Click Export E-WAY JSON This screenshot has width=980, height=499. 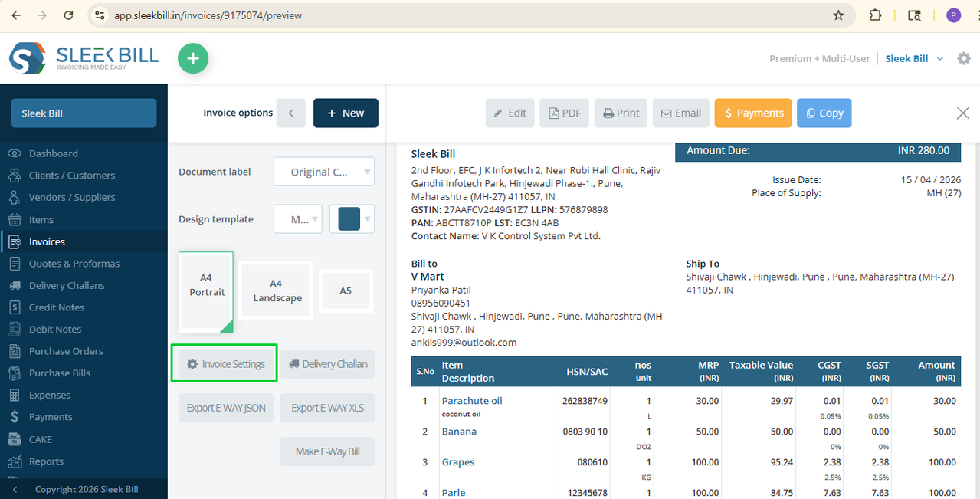[226, 408]
